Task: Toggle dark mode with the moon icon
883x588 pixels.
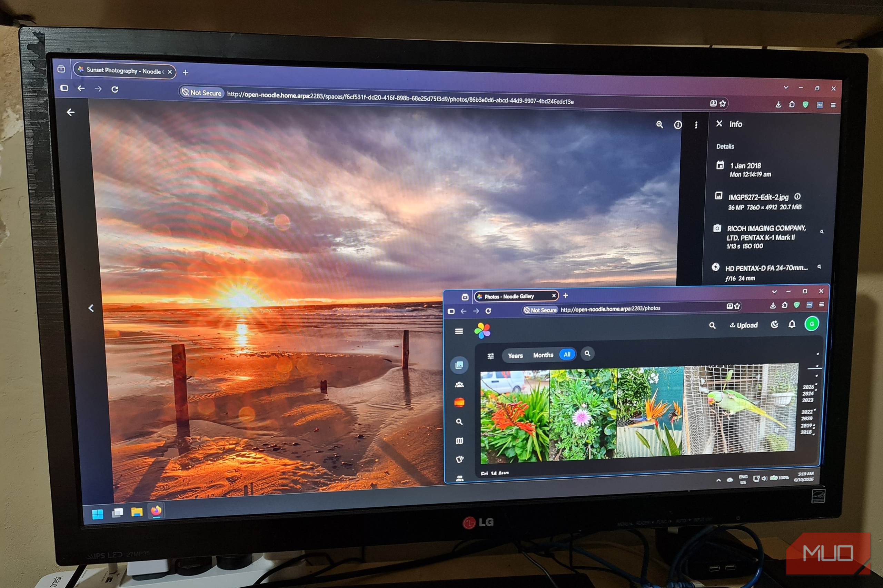Action: click(775, 324)
